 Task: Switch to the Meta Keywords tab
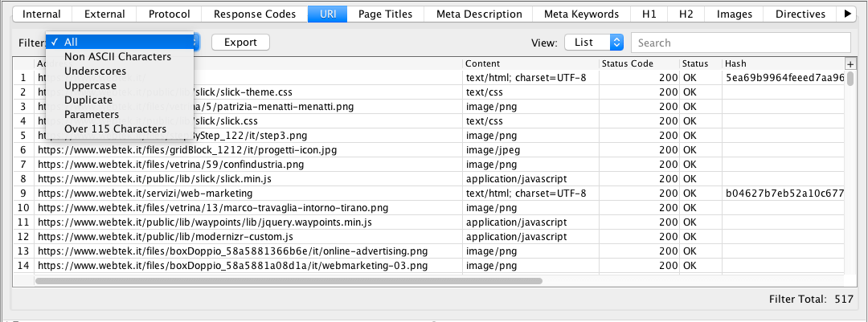click(581, 14)
